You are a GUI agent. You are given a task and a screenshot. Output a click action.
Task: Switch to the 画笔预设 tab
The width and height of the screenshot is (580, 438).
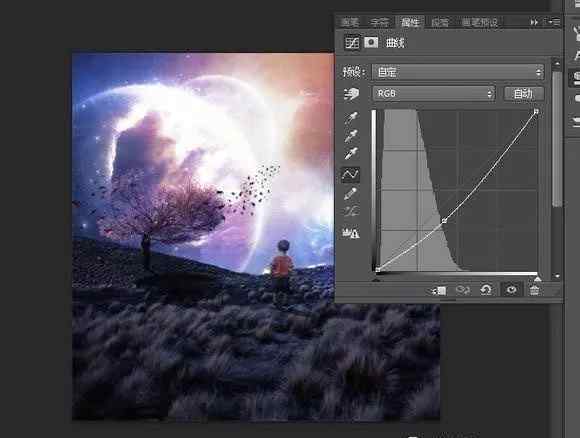(479, 22)
